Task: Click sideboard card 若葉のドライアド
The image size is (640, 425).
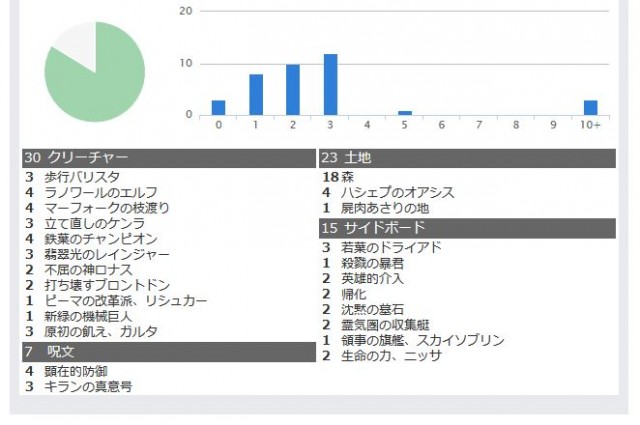Action: click(x=391, y=247)
